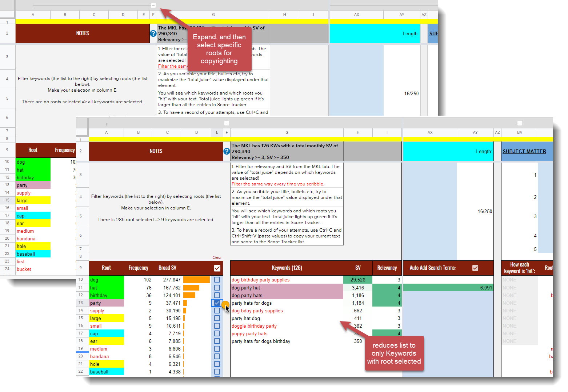This screenshot has width=568, height=392.
Task: Select the 'dog bday party supplies' keyword cell
Action: point(287,311)
